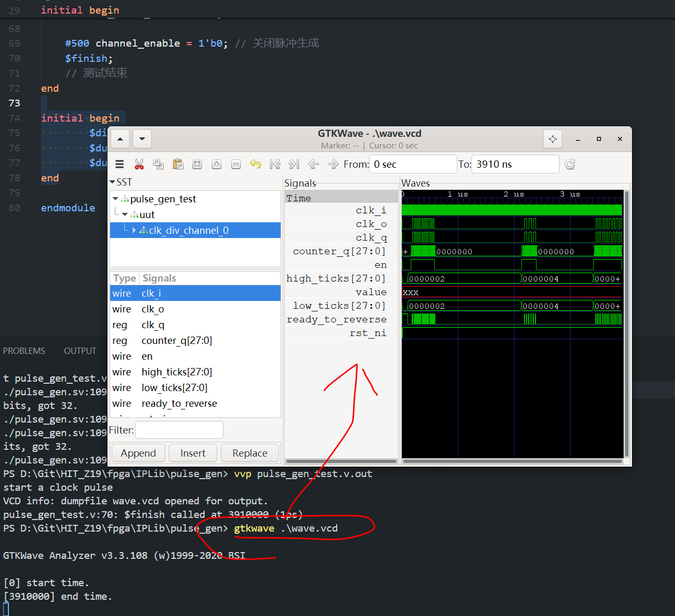The height and width of the screenshot is (616, 675).
Task: Select wire ready_to_reverse in signal list
Action: click(x=195, y=403)
